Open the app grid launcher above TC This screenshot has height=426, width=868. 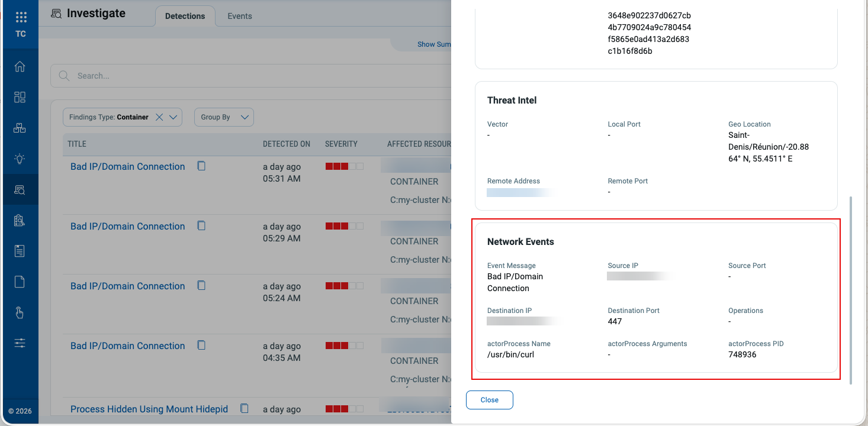coord(21,17)
